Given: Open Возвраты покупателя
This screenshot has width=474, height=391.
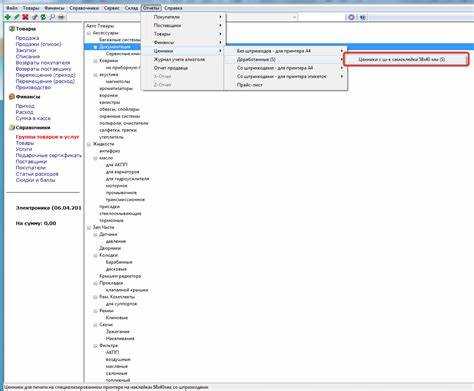Looking at the screenshot, I should pos(43,63).
